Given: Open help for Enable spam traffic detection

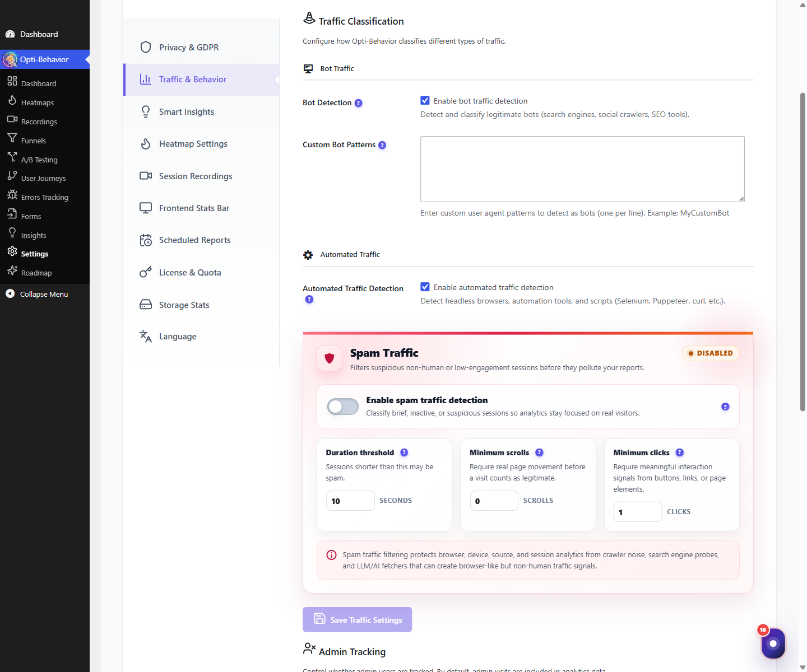Looking at the screenshot, I should click(x=725, y=407).
